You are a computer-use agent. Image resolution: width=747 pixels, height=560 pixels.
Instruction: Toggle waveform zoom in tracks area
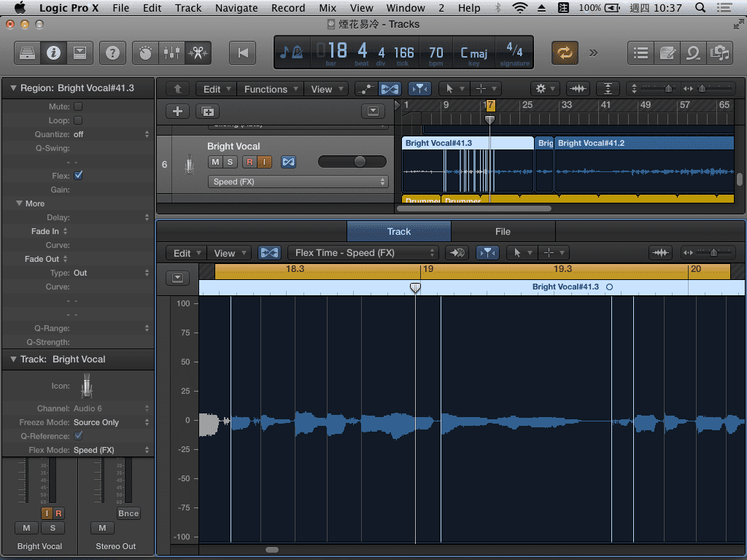(578, 89)
